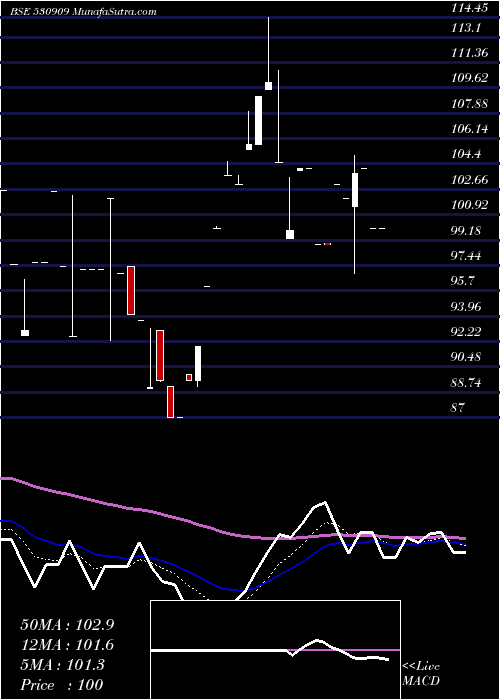Viewport: 500px width, 700px height.
Task: Click the 111.36 price axis label
Action: coord(470,53)
